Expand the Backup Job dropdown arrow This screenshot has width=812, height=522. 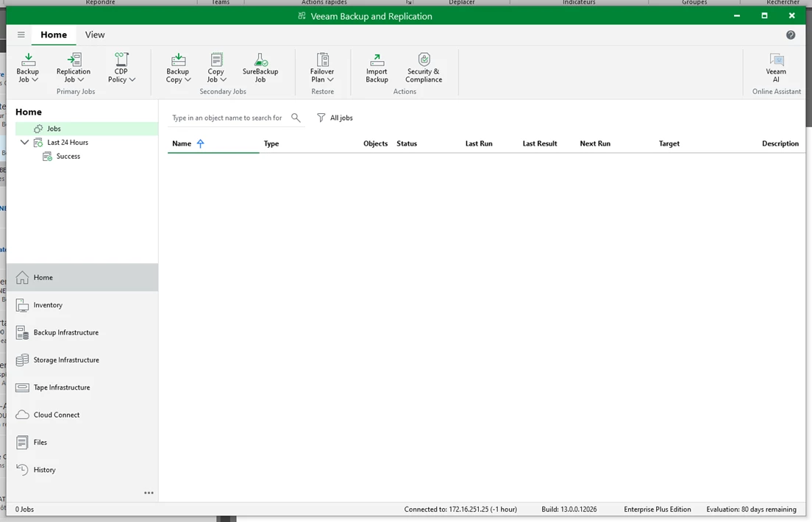point(35,79)
